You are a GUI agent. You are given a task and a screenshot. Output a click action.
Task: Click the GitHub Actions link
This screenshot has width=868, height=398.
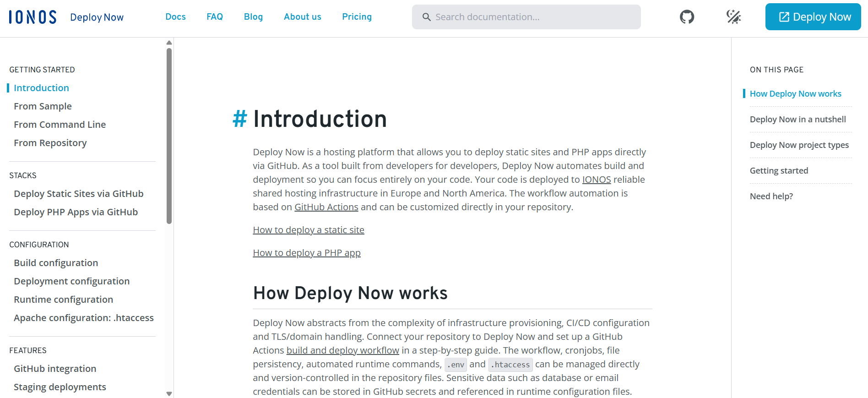pos(326,207)
